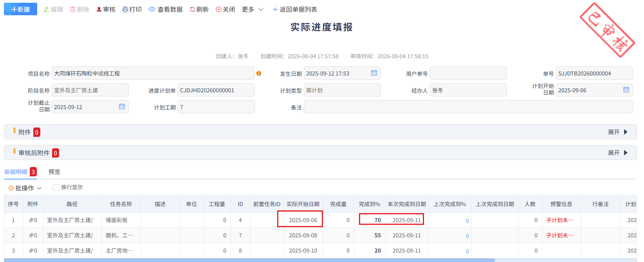Viewport: 644px width, 262px height.
Task: Expand the 审核后附件 section
Action: click(x=618, y=153)
